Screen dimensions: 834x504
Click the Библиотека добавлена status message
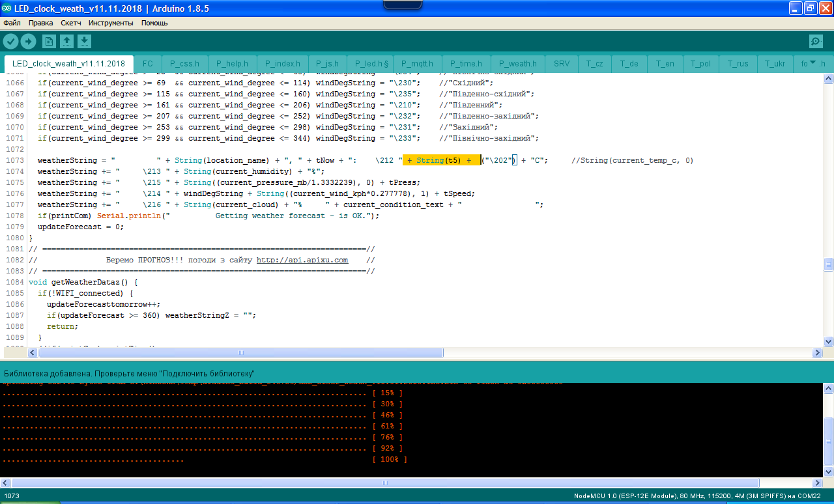click(x=129, y=374)
